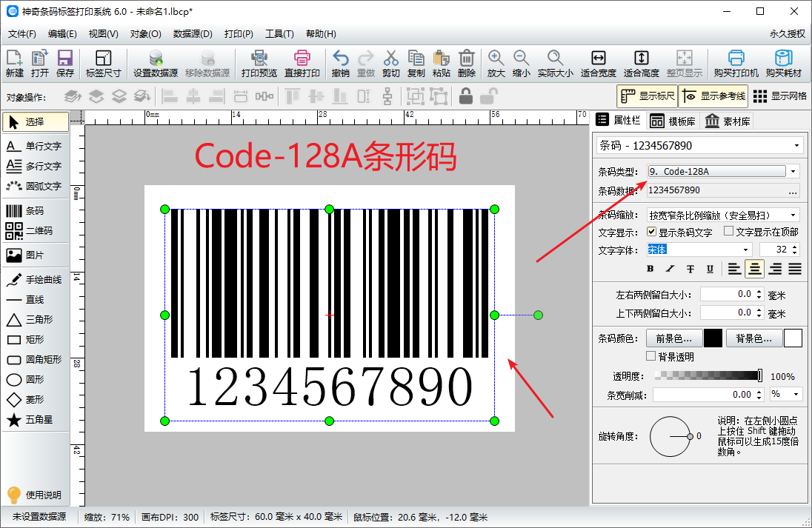Open 使用说明 usage instructions

[x=36, y=495]
